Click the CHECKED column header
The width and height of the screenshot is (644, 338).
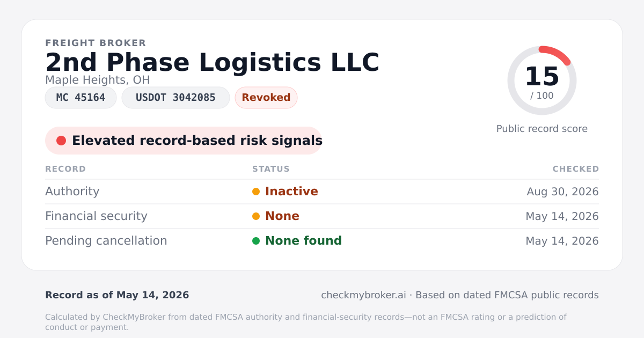tap(576, 169)
